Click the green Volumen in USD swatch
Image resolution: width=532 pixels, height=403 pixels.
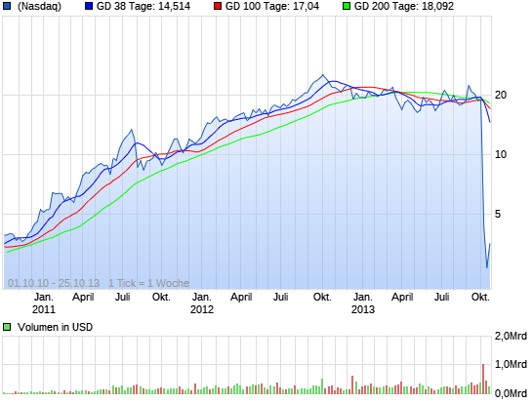pos(7,327)
